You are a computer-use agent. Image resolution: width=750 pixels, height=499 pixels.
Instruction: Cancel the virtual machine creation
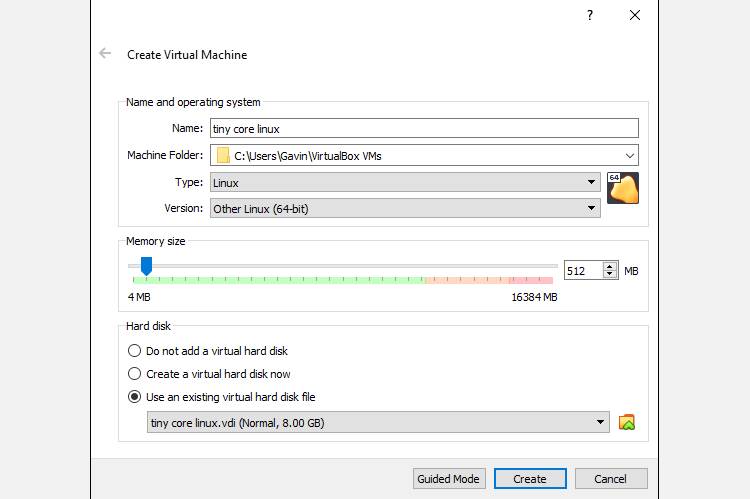pyautogui.click(x=611, y=478)
